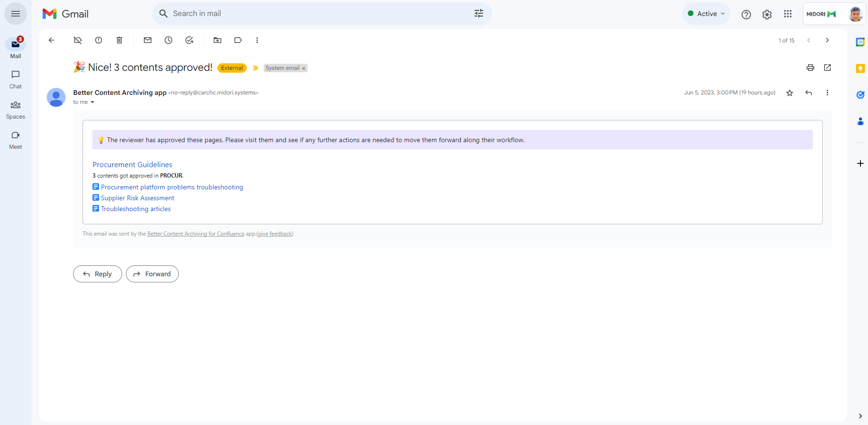The height and width of the screenshot is (425, 868).
Task: Open the Active status dropdown
Action: coord(706,13)
